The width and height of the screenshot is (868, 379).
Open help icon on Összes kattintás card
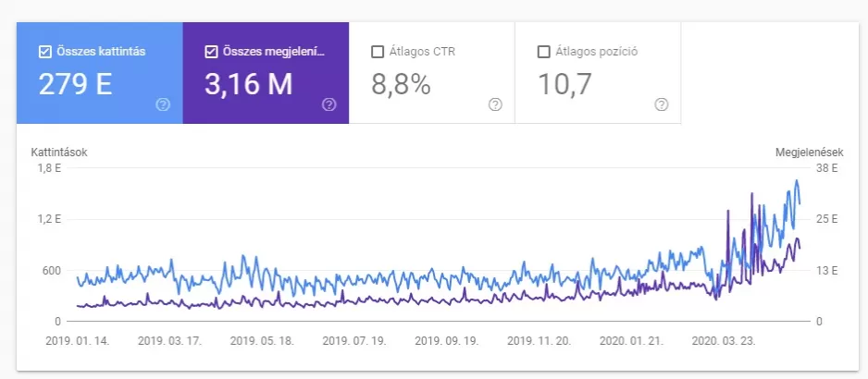(163, 104)
